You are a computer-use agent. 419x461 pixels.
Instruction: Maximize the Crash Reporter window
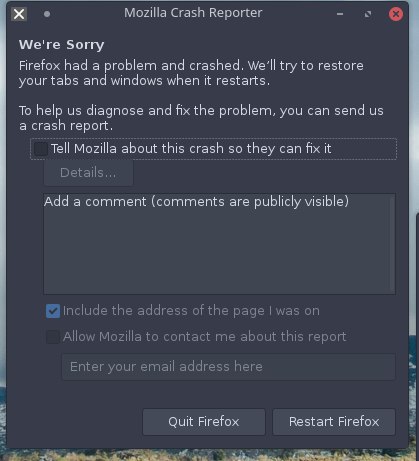[x=368, y=14]
